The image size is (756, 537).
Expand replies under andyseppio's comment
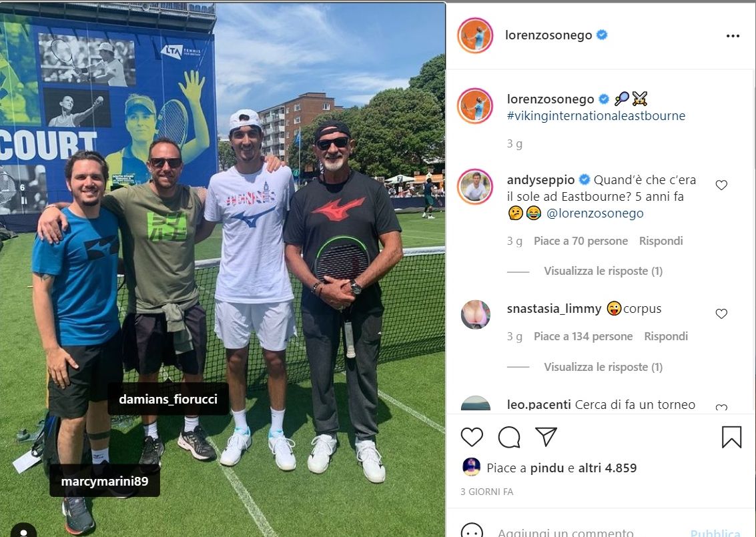click(x=603, y=271)
